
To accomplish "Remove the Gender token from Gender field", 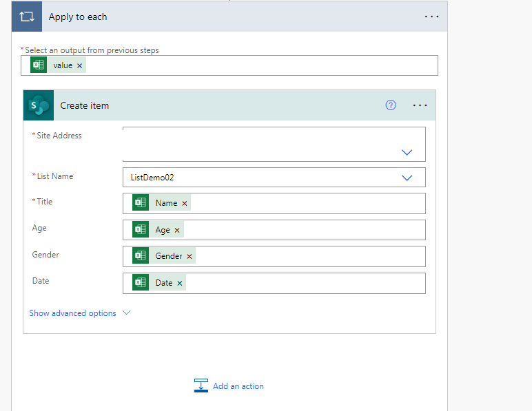I will tap(190, 257).
